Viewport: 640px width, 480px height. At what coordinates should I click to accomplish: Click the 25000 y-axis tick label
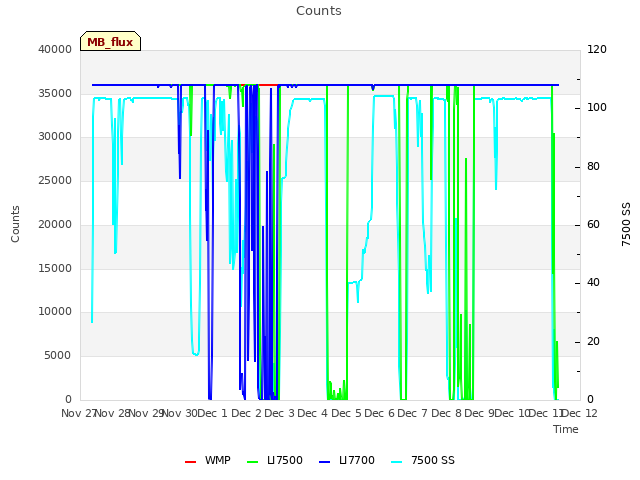(55, 180)
